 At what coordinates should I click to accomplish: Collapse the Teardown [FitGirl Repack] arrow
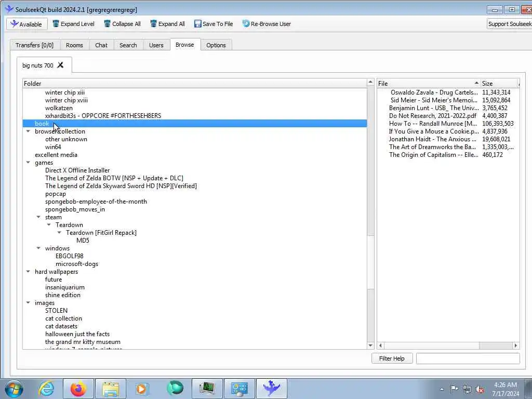click(x=59, y=233)
